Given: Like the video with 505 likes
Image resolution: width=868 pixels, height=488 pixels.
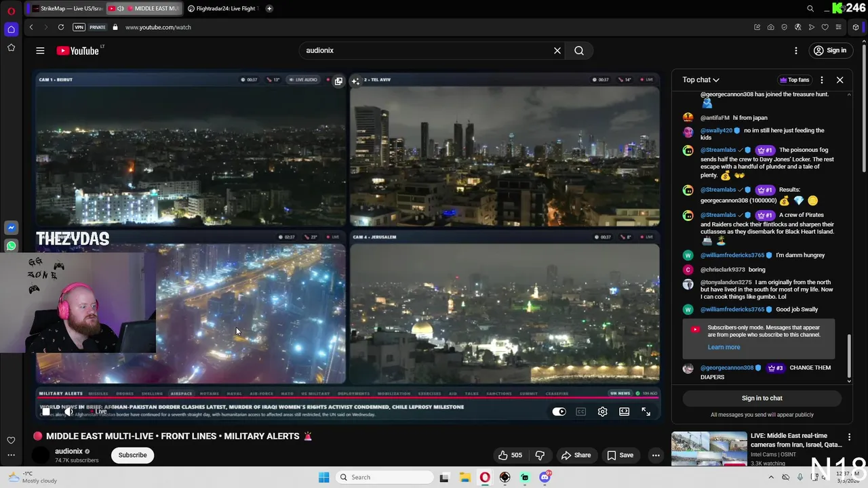Looking at the screenshot, I should point(510,455).
